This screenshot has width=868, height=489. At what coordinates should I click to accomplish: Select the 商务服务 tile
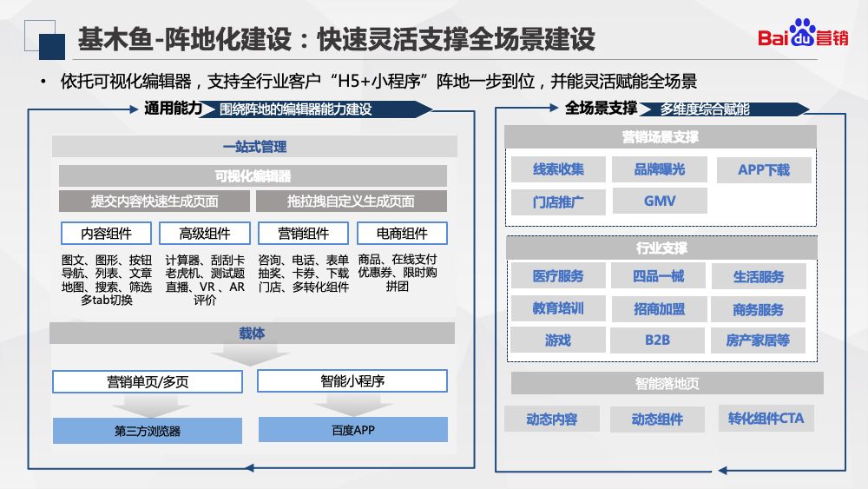click(758, 309)
